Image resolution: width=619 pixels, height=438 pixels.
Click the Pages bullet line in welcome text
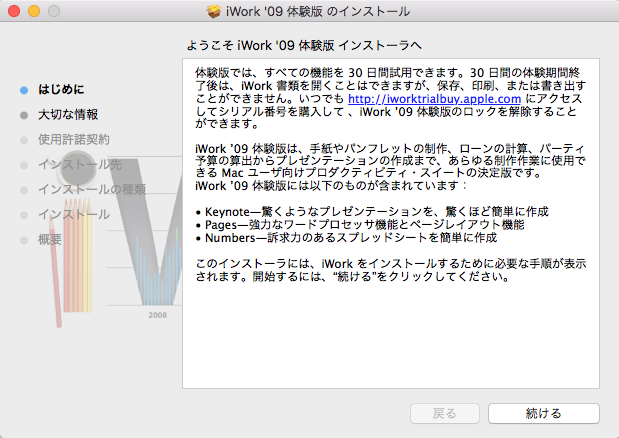pyautogui.click(x=360, y=225)
